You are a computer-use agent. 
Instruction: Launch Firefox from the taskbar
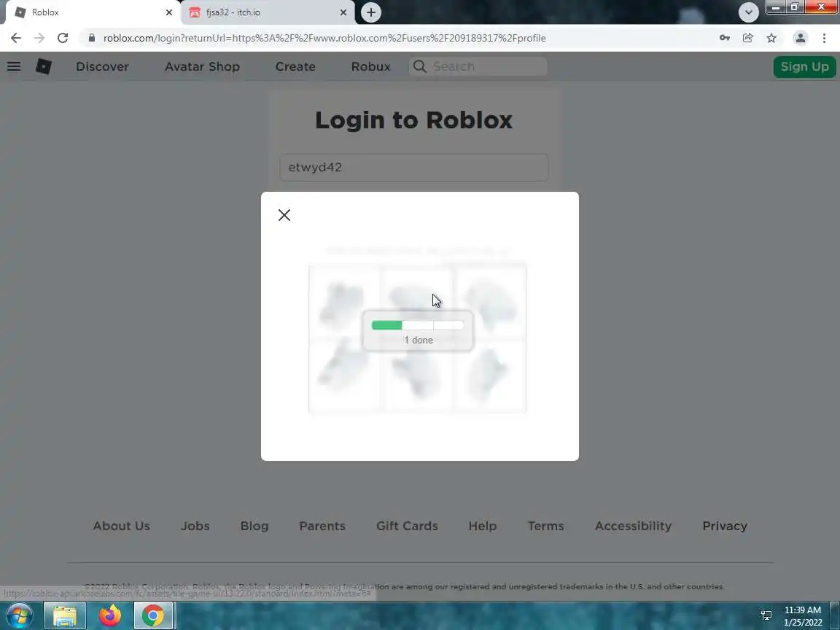coord(110,615)
